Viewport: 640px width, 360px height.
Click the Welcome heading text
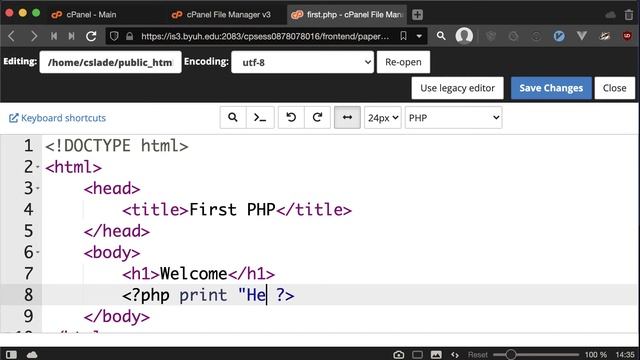tap(193, 273)
